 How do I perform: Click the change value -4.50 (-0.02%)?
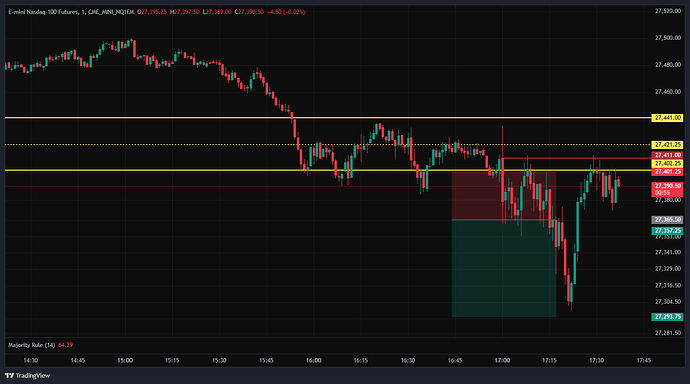pos(286,12)
